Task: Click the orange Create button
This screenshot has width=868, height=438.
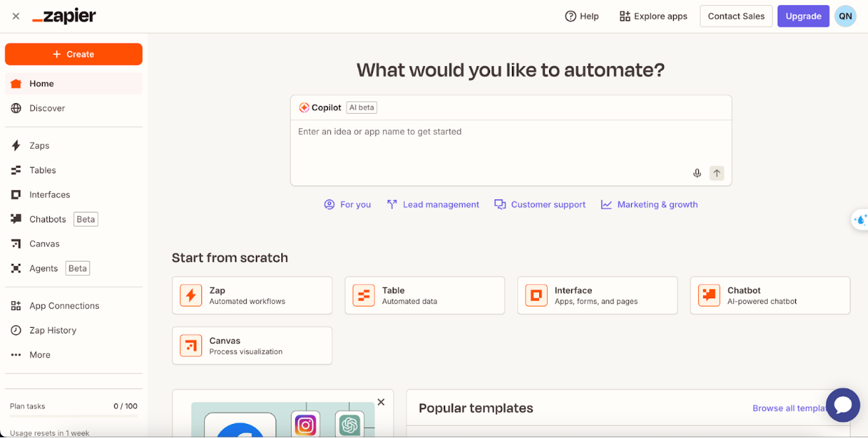Action: [x=73, y=54]
